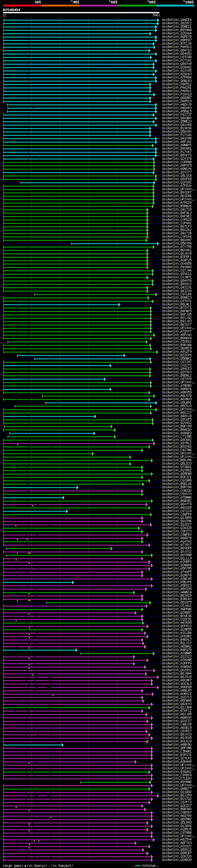This screenshot has height=868, width=197.
Task: Select hit label UniRef100_A4D0J9
Action: (176, 104)
